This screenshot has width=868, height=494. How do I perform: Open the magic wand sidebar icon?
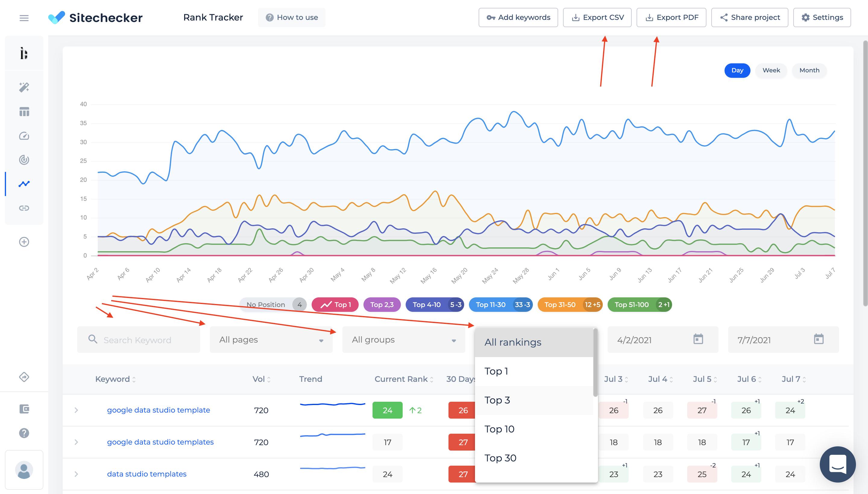click(24, 87)
